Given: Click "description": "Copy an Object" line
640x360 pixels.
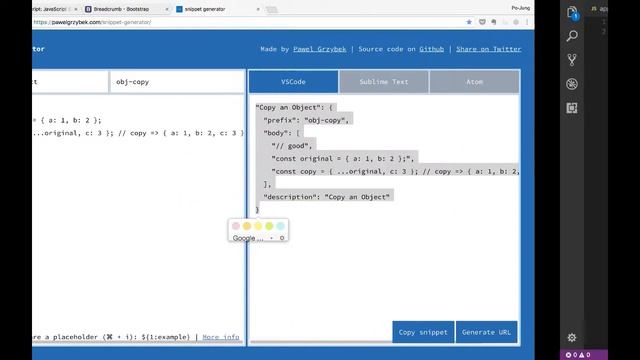Looking at the screenshot, I should pyautogui.click(x=327, y=197).
